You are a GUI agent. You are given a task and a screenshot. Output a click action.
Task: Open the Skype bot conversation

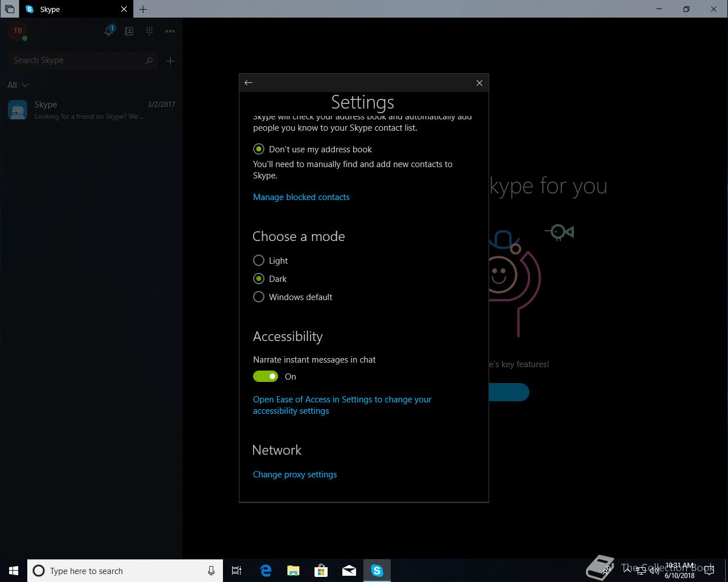91,110
